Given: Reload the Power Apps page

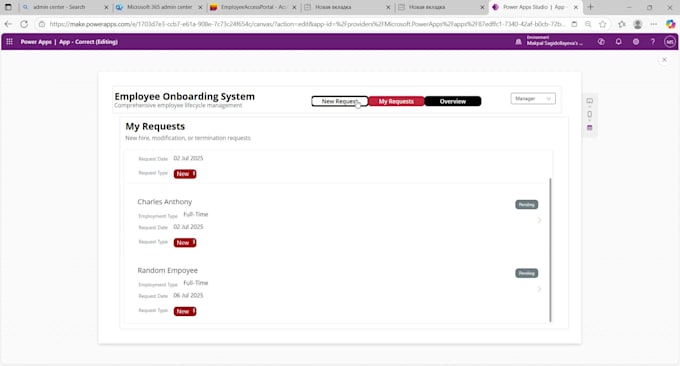Looking at the screenshot, I should 24,24.
